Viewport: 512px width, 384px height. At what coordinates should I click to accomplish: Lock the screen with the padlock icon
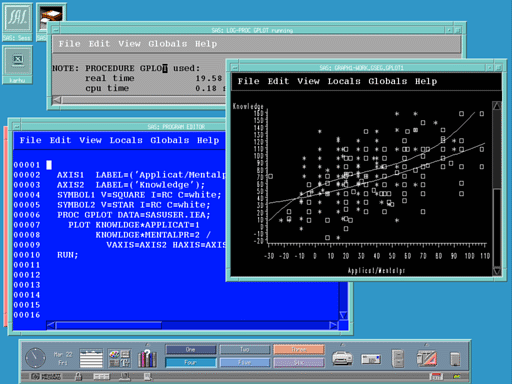pos(78,377)
